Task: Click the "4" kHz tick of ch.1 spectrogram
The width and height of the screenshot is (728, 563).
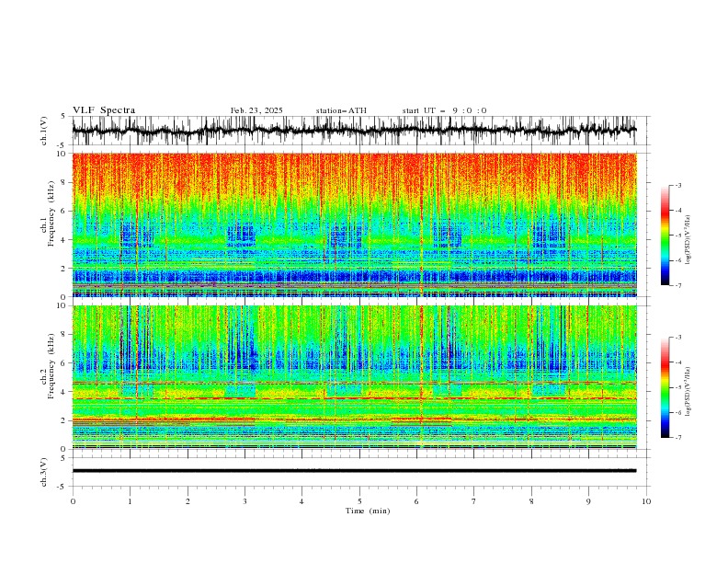Action: click(63, 240)
